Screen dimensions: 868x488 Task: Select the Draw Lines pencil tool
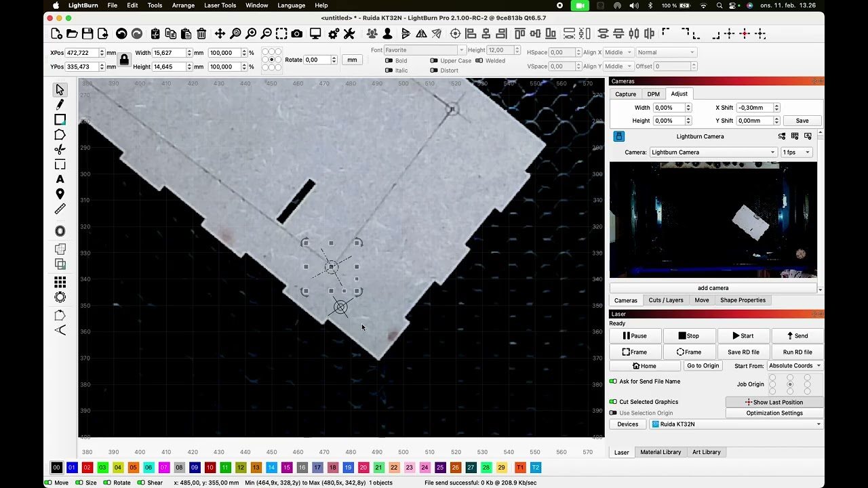[x=60, y=104]
